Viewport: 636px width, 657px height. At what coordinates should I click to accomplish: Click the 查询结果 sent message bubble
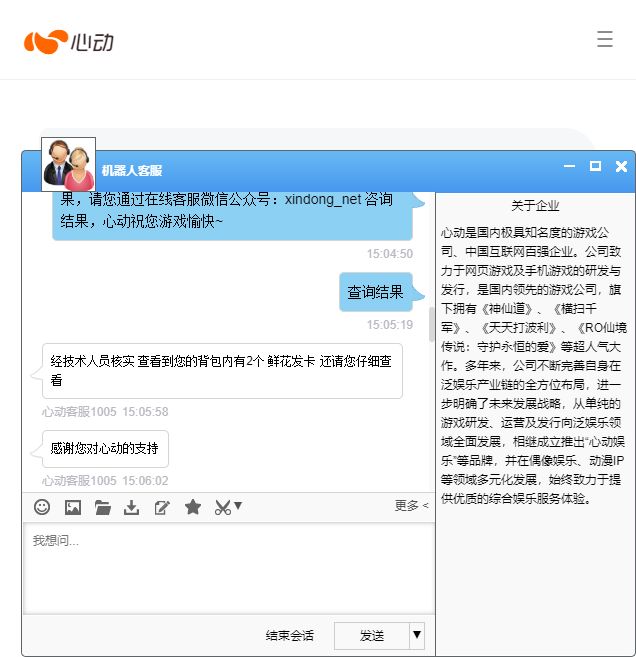pos(375,292)
